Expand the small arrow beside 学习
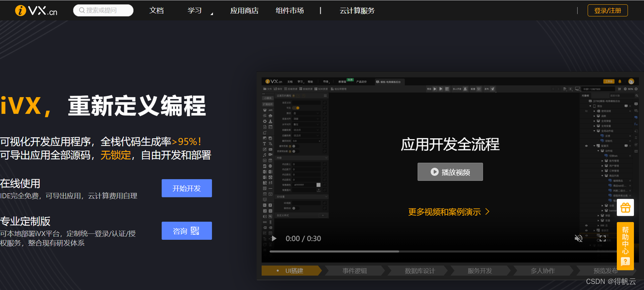Viewport: 644px width, 290px height. point(212,14)
